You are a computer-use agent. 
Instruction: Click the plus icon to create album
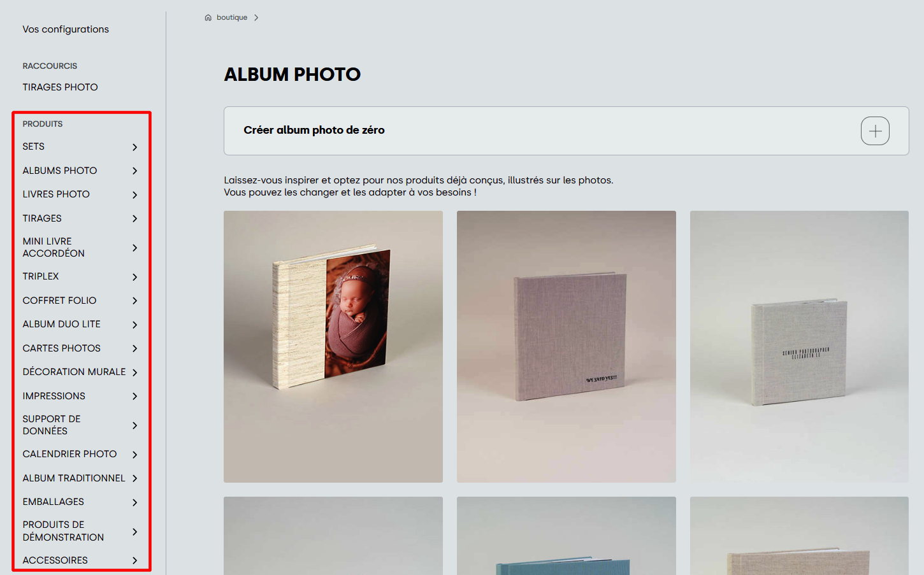875,131
